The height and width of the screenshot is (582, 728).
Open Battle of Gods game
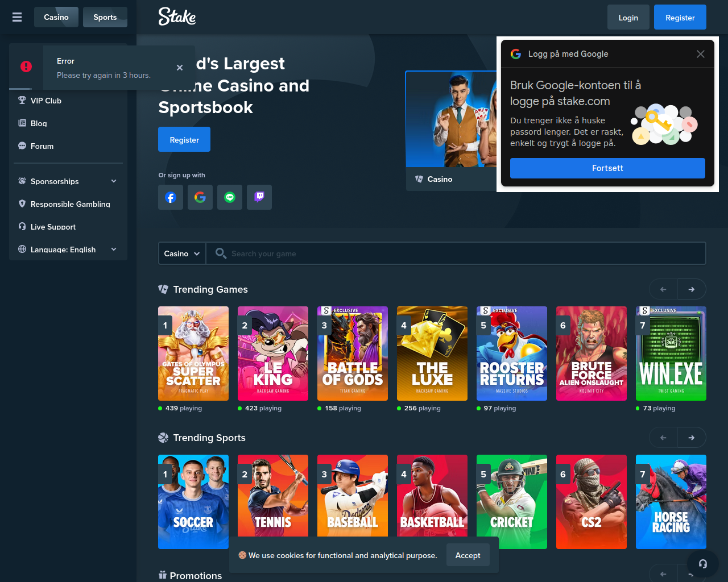(353, 354)
